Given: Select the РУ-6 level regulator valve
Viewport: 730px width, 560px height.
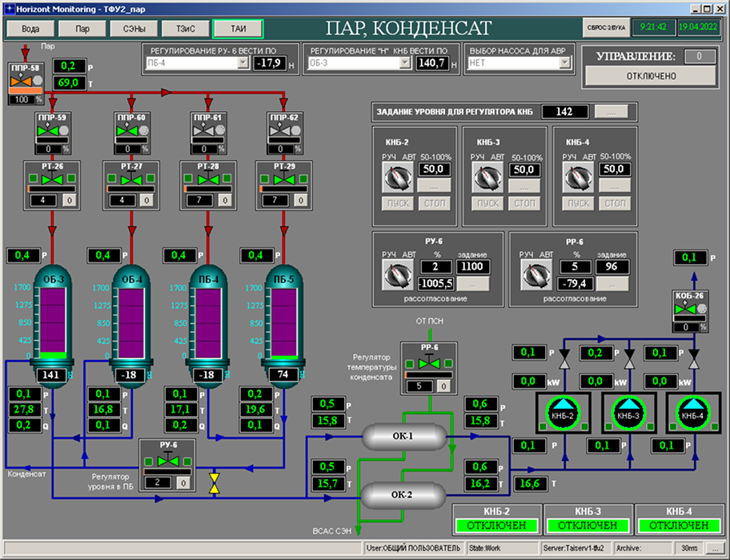Looking at the screenshot, I should 168,462.
